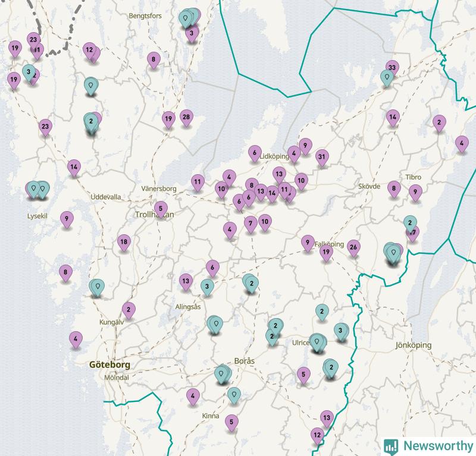The width and height of the screenshot is (476, 456).
Task: Click the 14 marker above Uddevalla
Action: point(74,167)
